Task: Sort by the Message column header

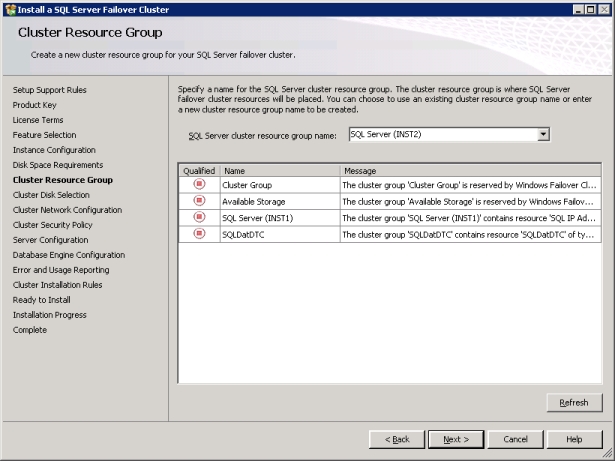Action: click(470, 171)
